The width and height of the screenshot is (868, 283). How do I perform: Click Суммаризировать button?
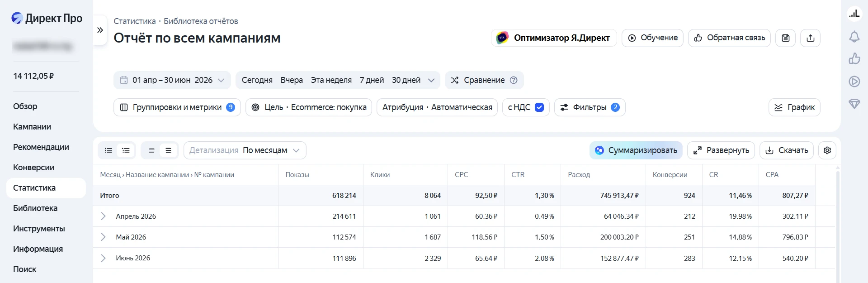(x=636, y=150)
